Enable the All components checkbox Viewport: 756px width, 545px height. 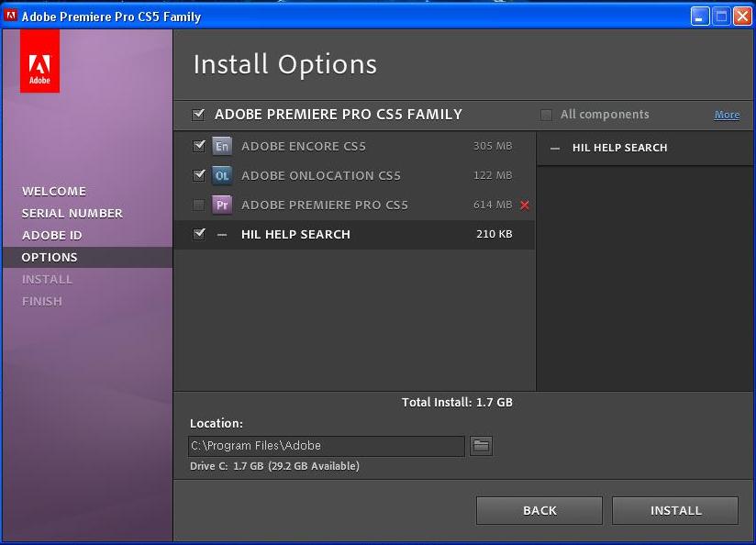pyautogui.click(x=546, y=115)
